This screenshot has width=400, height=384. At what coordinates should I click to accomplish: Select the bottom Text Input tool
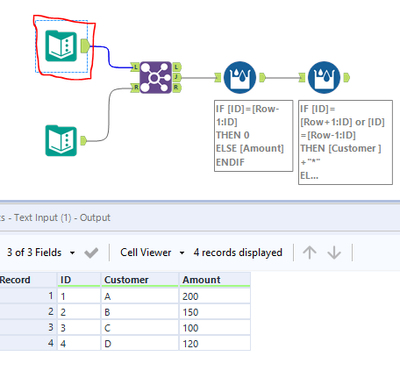click(x=61, y=140)
